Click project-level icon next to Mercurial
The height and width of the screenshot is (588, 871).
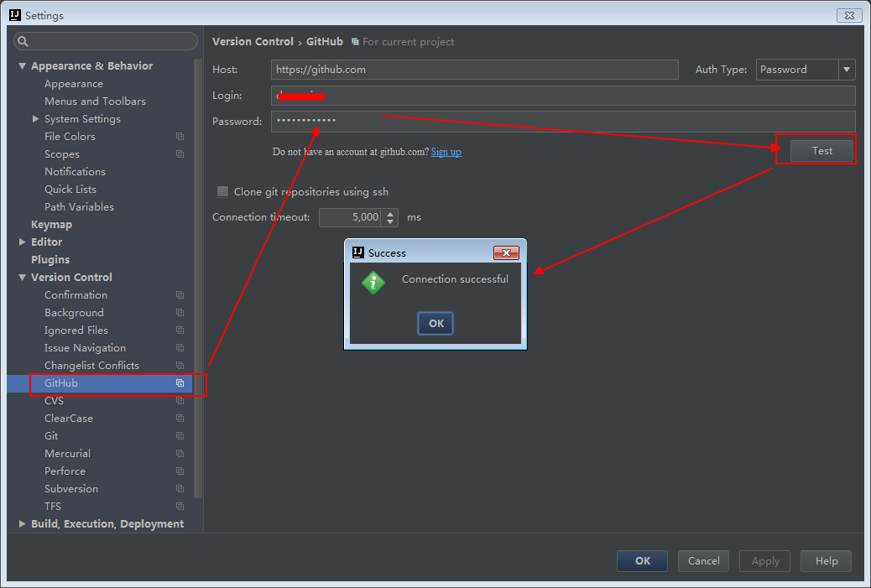[180, 454]
